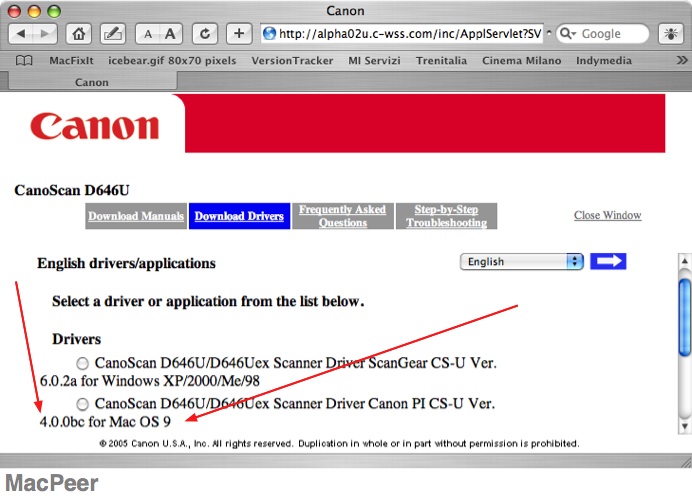Image resolution: width=692 pixels, height=496 pixels.
Task: Click the Close Window link
Action: 608,215
